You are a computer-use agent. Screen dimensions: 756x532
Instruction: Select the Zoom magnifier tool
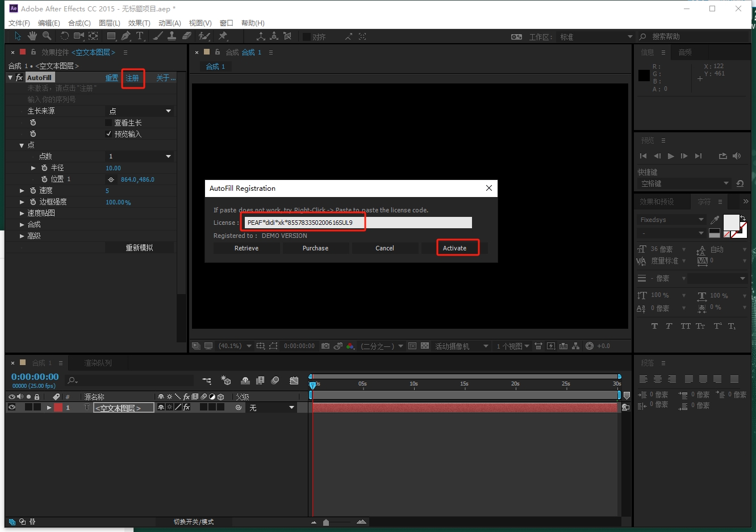pos(47,36)
